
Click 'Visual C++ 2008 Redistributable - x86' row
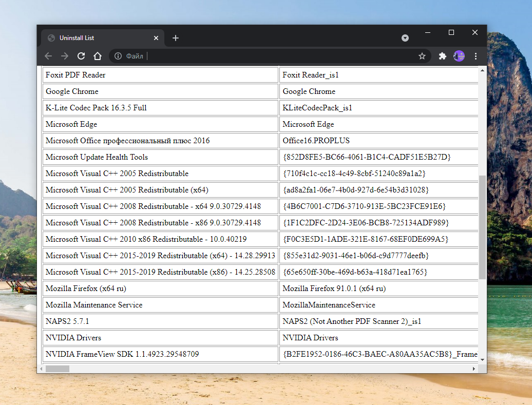coord(161,223)
